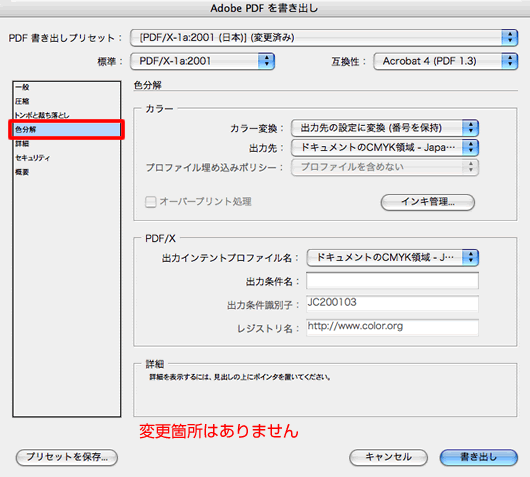
Task: Select 詳細 in the left list
Action: coord(22,144)
